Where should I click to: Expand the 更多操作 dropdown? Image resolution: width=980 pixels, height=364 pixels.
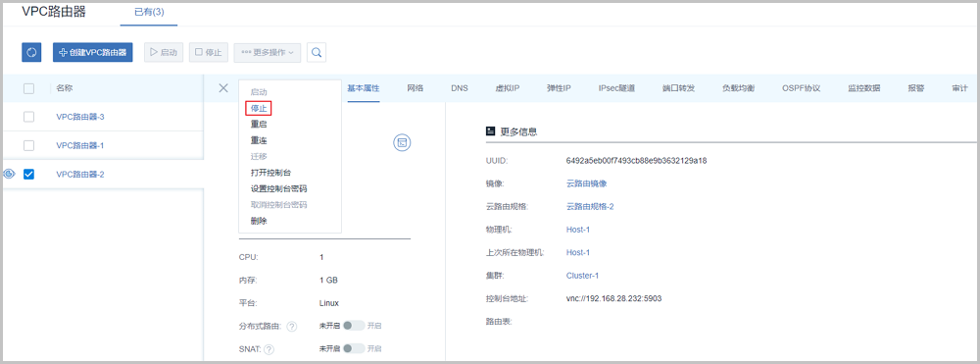point(268,53)
